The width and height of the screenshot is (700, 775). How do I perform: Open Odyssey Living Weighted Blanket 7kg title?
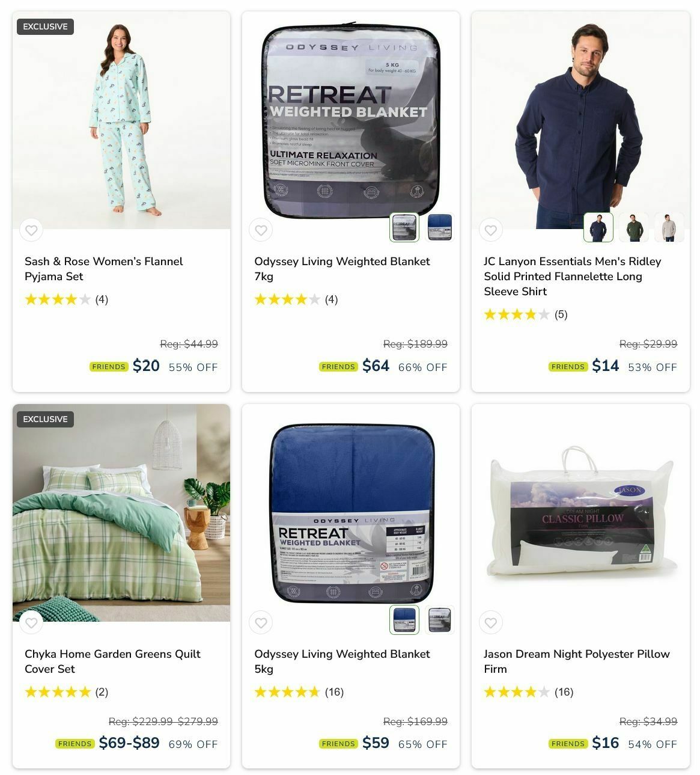click(342, 269)
